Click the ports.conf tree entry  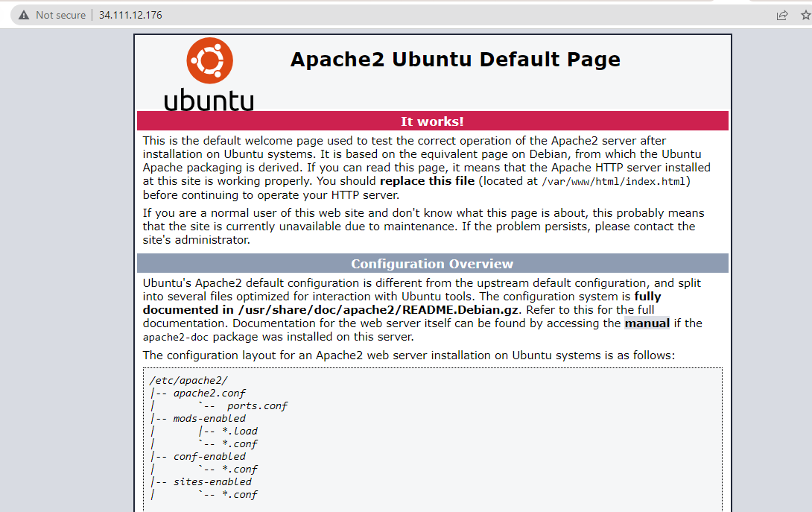[x=257, y=405]
